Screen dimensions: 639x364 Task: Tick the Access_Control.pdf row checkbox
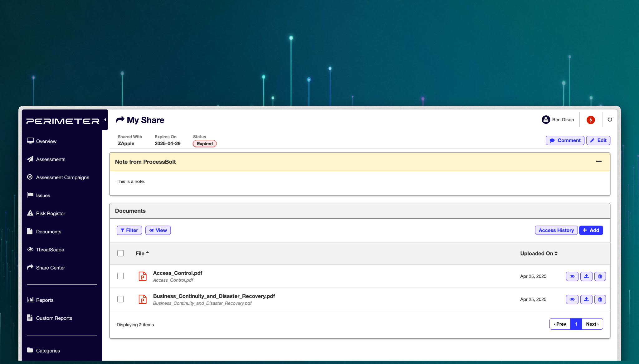coord(120,276)
